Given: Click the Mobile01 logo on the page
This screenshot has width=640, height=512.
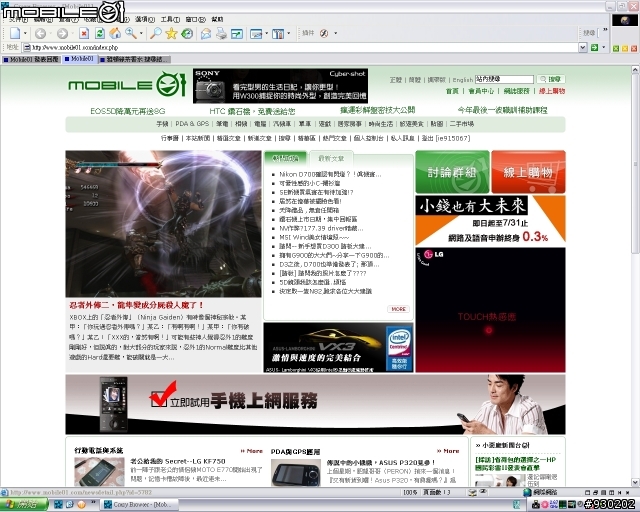Looking at the screenshot, I should (127, 85).
